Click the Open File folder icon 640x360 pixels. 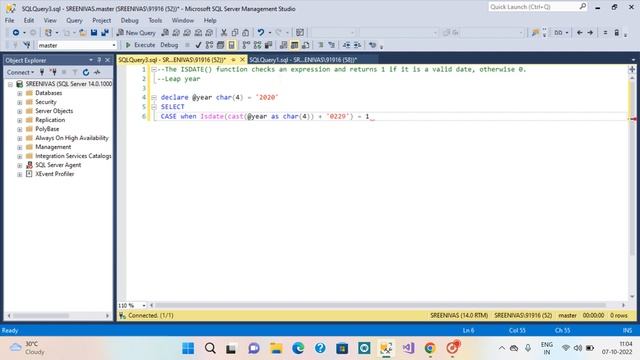[x=82, y=33]
